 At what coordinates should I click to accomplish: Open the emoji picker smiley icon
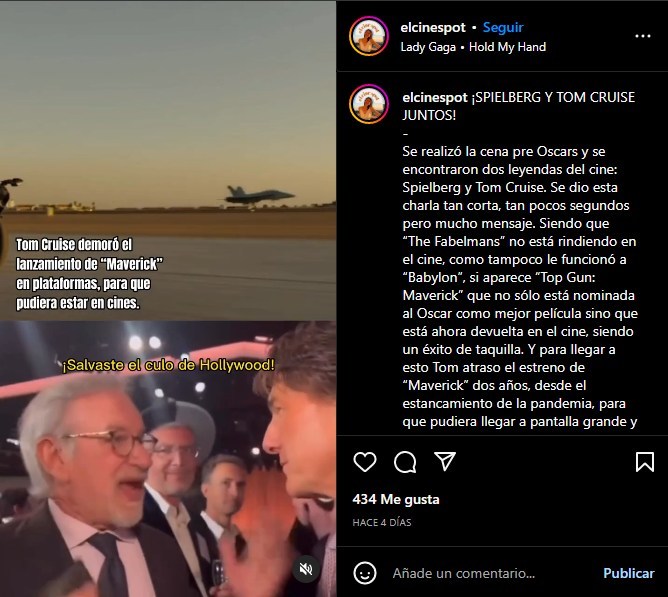pyautogui.click(x=365, y=573)
